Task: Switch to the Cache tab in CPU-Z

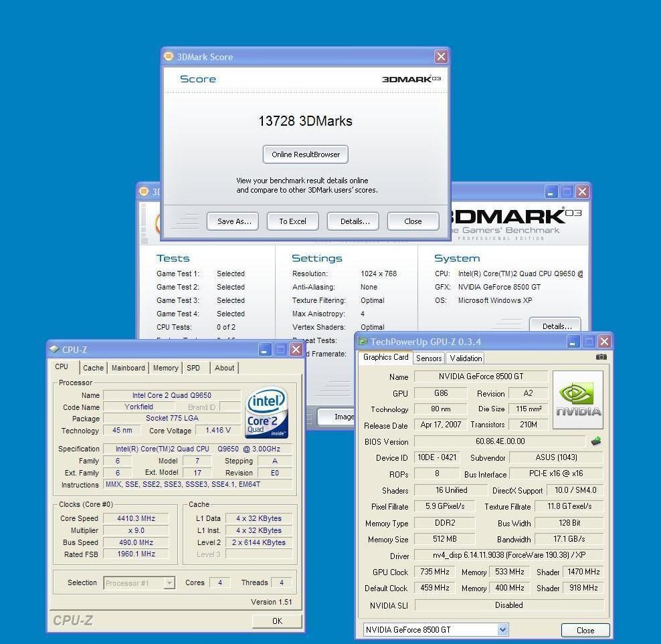Action: point(93,368)
